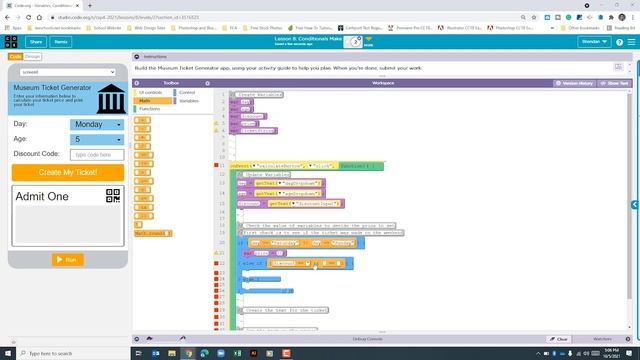Click the Watchers settings gear icon

628,339
